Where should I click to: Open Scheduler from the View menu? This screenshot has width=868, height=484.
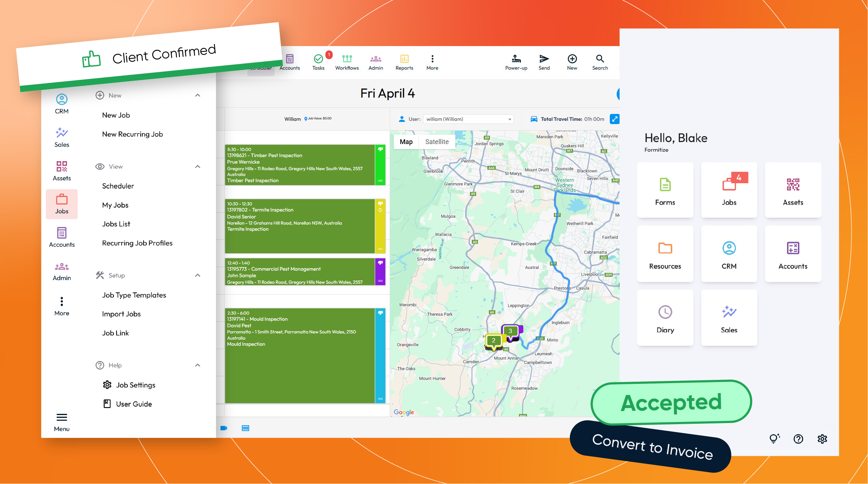coord(118,186)
